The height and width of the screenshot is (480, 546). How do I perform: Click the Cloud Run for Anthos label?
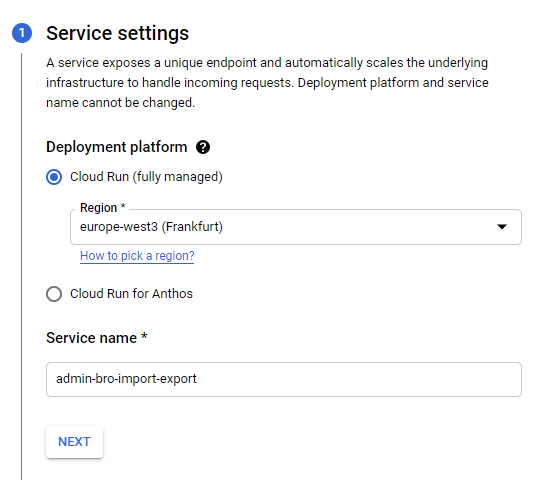[x=131, y=294]
